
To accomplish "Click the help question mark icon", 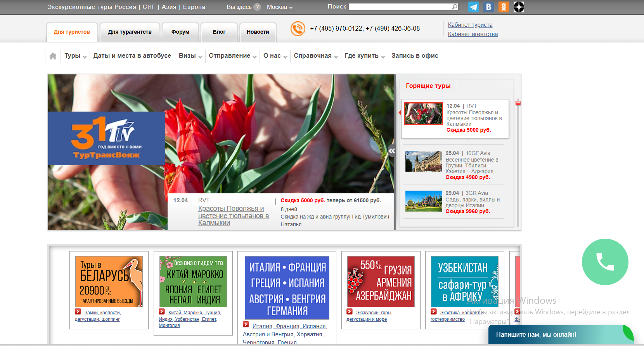I will 257,7.
